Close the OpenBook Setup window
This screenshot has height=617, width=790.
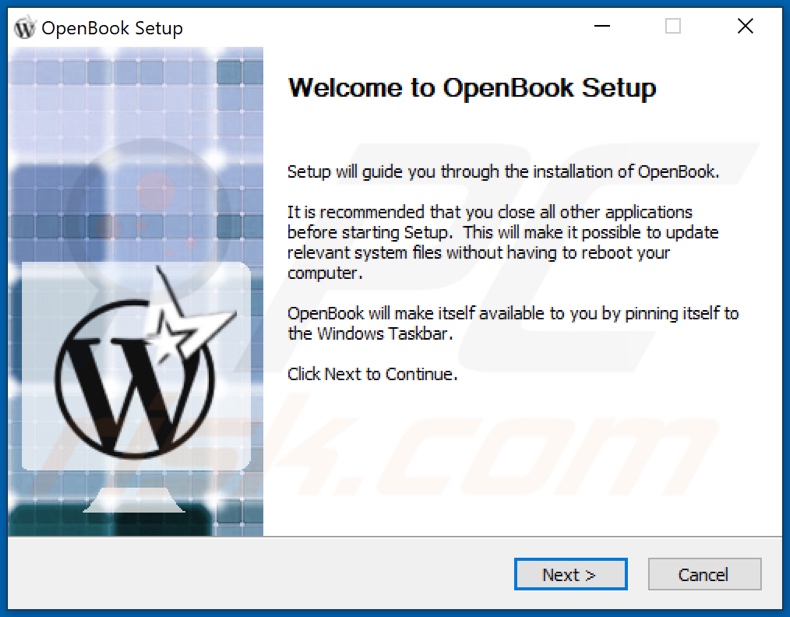click(x=745, y=26)
